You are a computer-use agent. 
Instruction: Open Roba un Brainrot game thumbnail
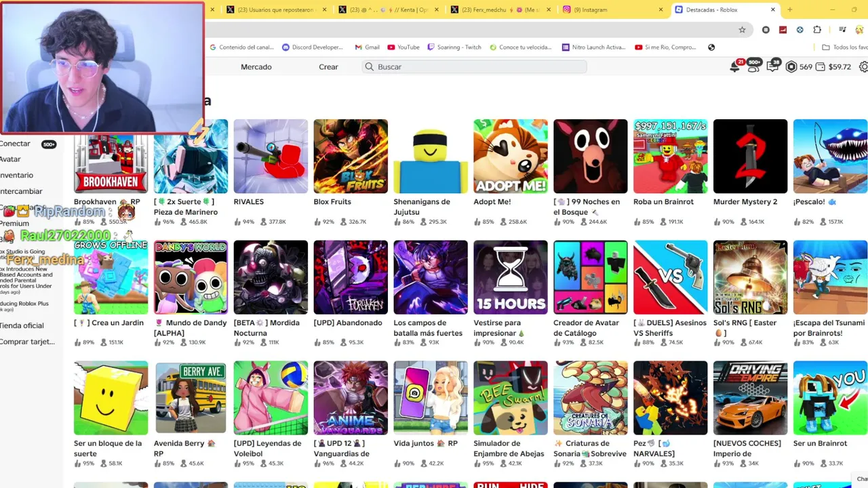[671, 157]
